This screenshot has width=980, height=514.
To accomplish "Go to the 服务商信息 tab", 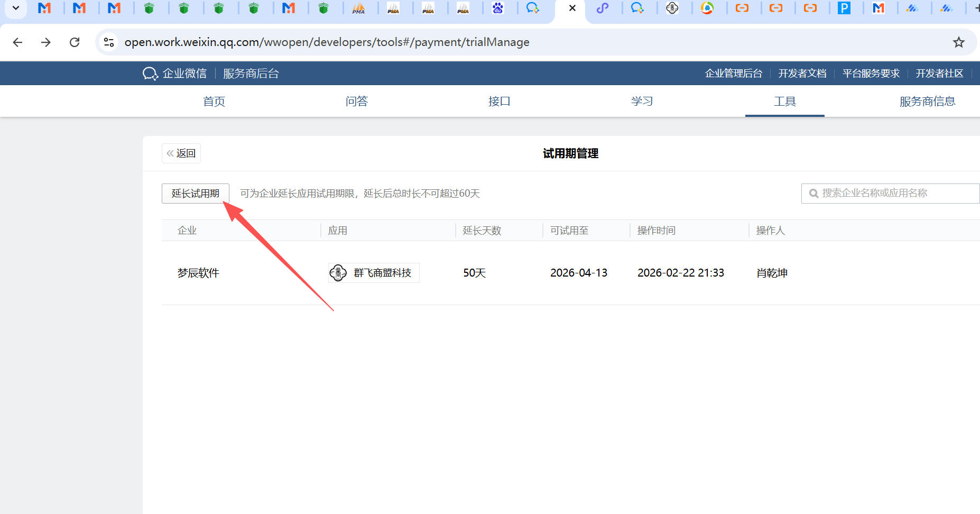I will [927, 102].
